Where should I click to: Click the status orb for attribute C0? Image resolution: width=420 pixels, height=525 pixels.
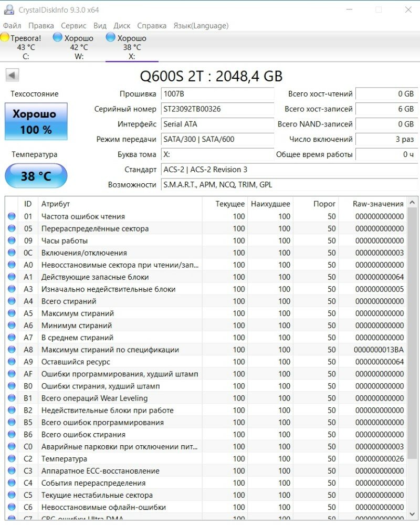click(12, 446)
